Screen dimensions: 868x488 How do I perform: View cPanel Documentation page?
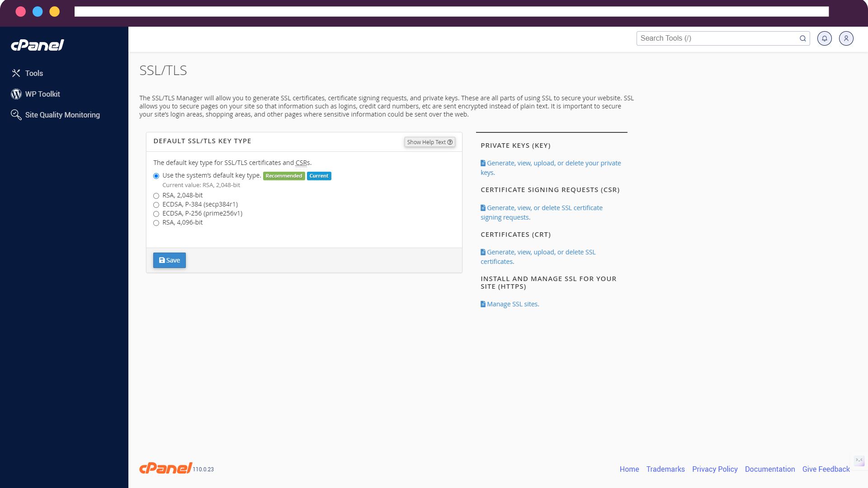pos(769,469)
